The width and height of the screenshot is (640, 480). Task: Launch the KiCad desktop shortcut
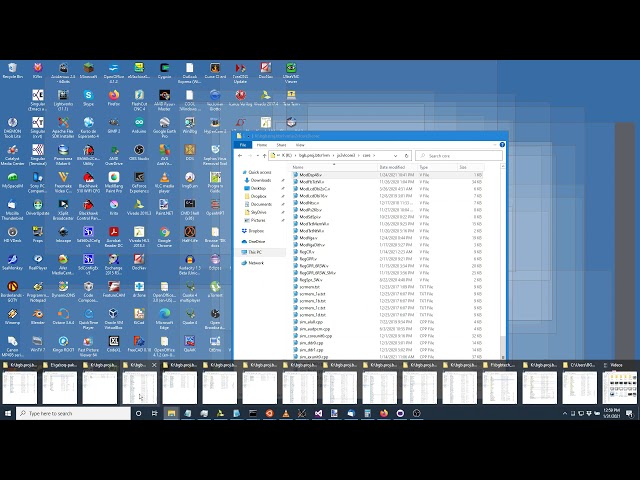(139, 316)
